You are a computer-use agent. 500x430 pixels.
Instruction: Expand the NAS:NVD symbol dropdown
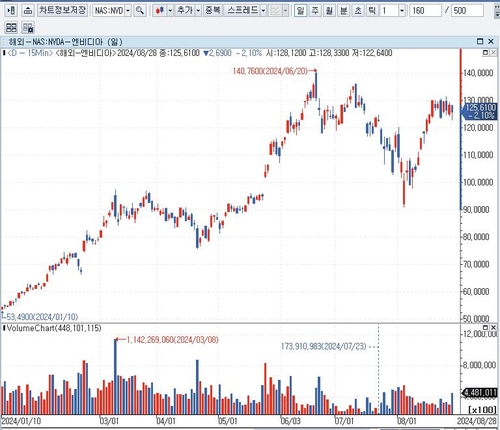128,11
